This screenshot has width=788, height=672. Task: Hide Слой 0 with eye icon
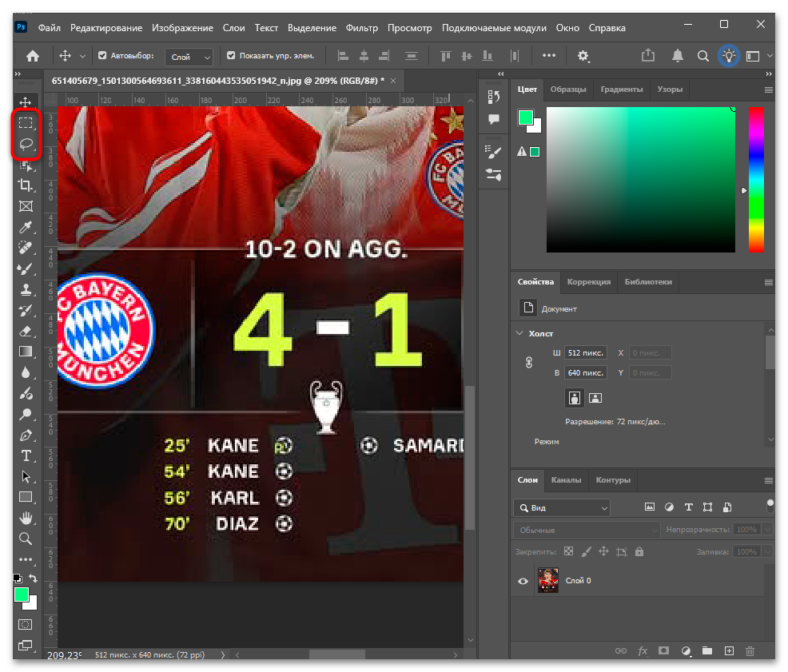pyautogui.click(x=523, y=581)
